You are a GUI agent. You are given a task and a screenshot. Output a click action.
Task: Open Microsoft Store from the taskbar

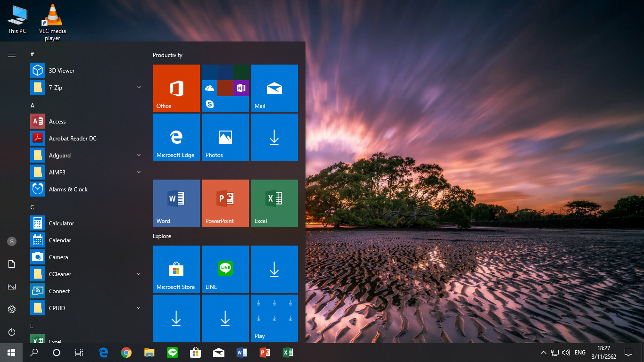click(x=195, y=353)
